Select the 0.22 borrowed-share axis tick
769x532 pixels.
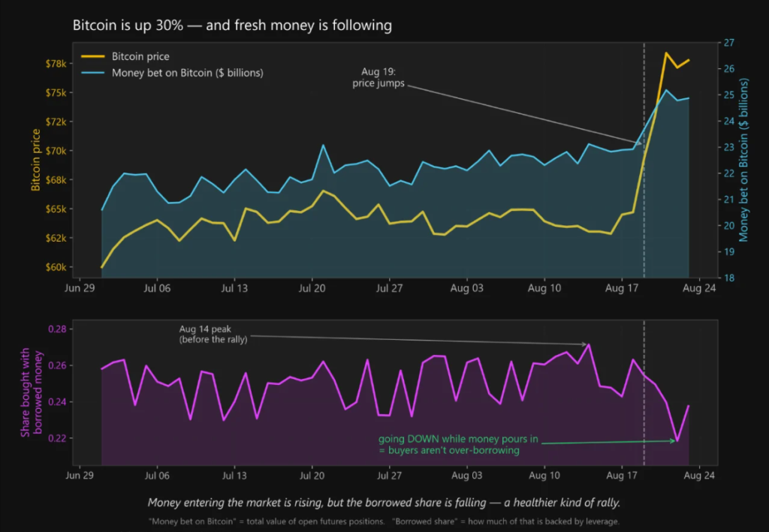(57, 438)
